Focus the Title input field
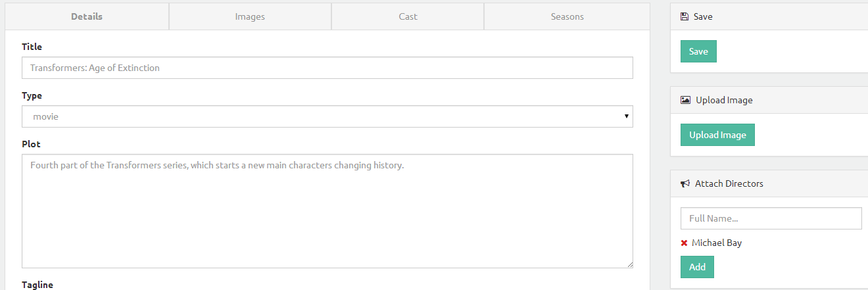The image size is (868, 290). coord(327,68)
